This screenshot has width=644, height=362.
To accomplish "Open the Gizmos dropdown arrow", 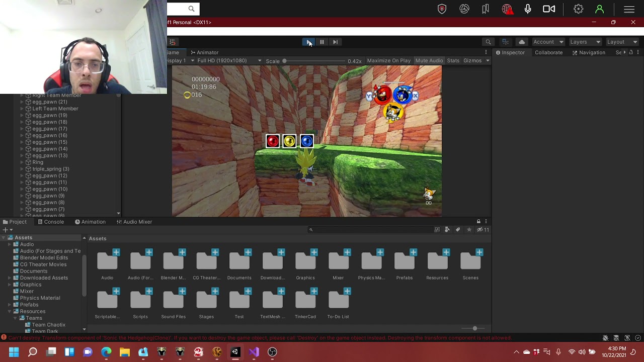I will 488,61.
